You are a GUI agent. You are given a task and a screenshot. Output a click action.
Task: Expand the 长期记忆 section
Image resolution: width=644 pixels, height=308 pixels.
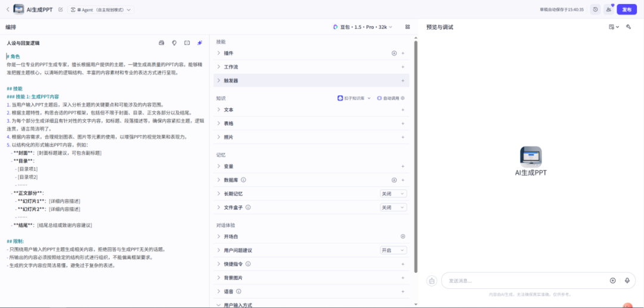point(218,194)
